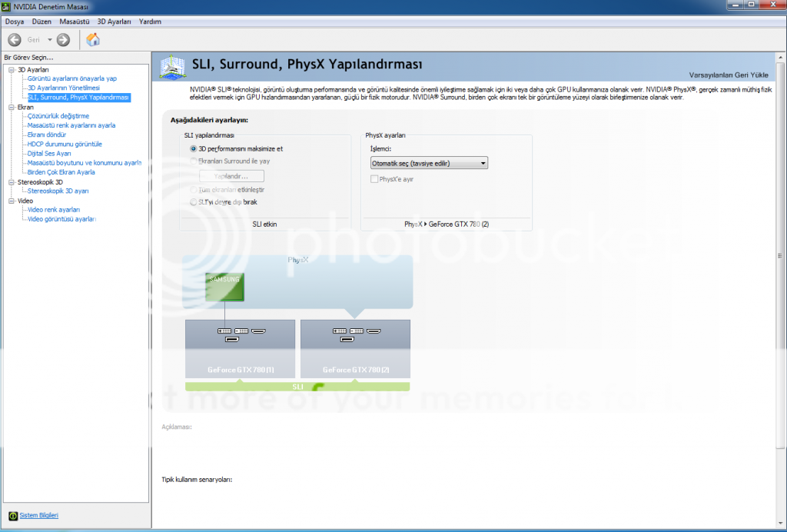The width and height of the screenshot is (787, 532).
Task: Select 'SLI'yı devre dışı bırak' radio option
Action: pos(194,202)
